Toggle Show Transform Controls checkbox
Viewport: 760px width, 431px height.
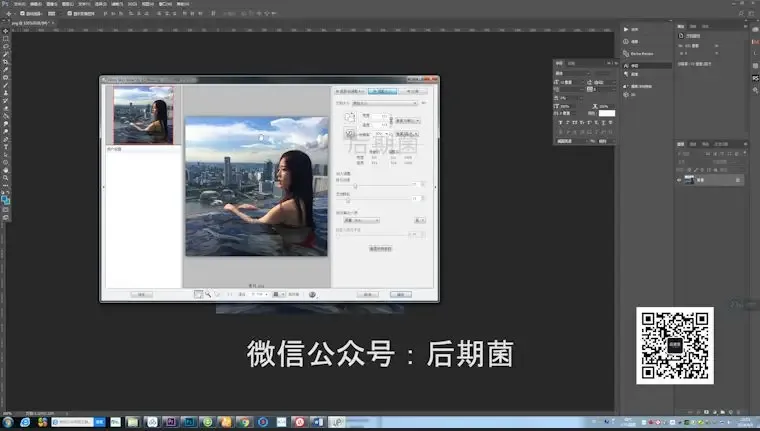click(69, 14)
